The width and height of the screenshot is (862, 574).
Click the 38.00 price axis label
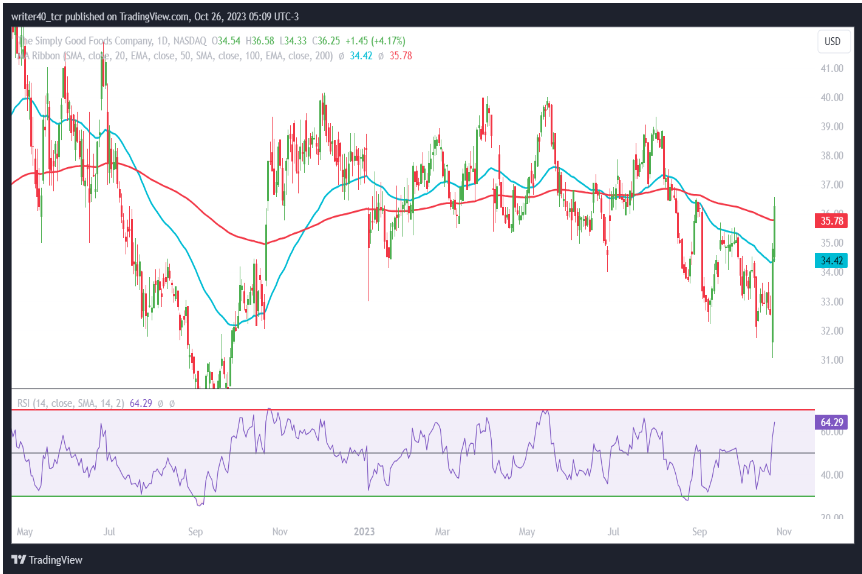click(x=832, y=156)
